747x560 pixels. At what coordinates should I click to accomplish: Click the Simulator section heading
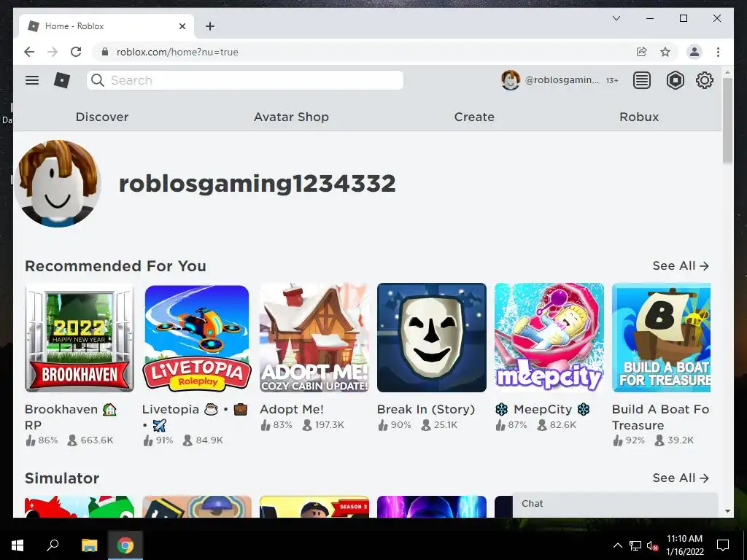pyautogui.click(x=62, y=478)
